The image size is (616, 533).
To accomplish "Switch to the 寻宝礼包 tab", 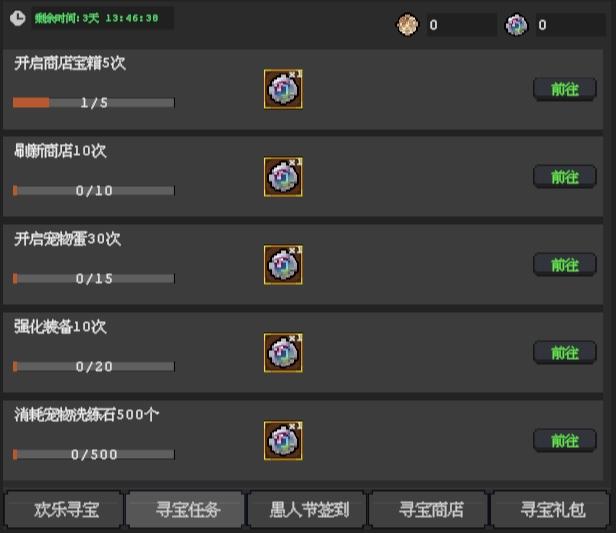I will [x=551, y=510].
